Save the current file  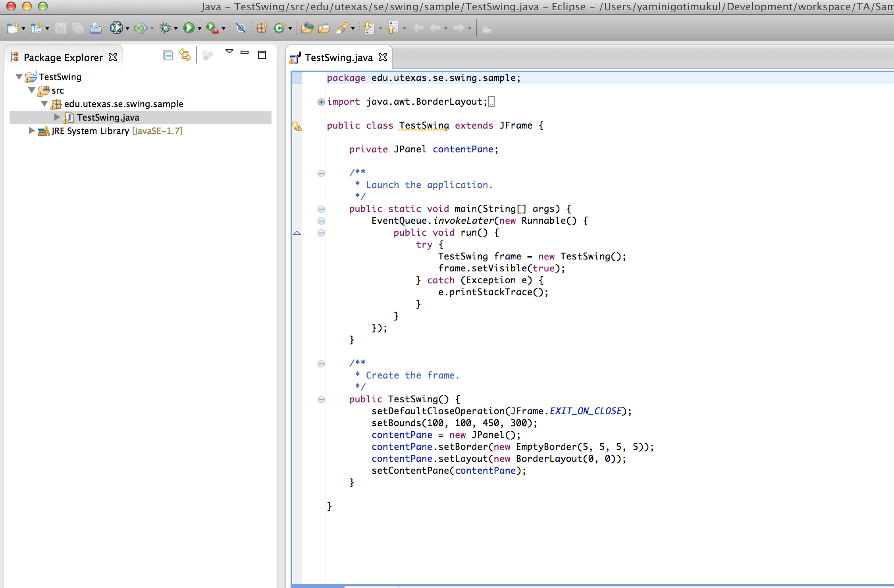point(60,28)
